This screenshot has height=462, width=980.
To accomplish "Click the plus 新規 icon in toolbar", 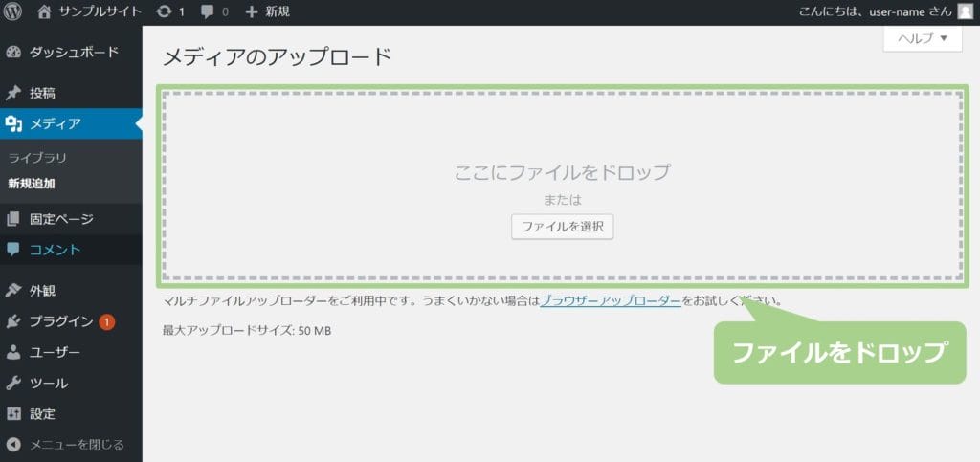I will [252, 11].
